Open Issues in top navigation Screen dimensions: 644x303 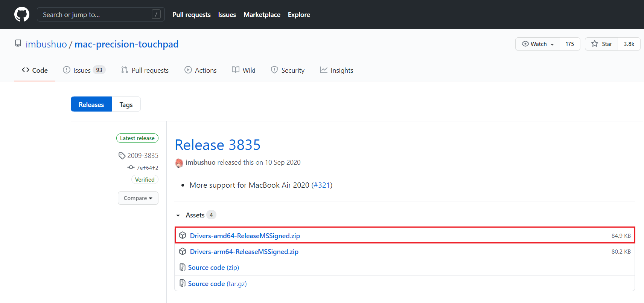click(x=227, y=14)
